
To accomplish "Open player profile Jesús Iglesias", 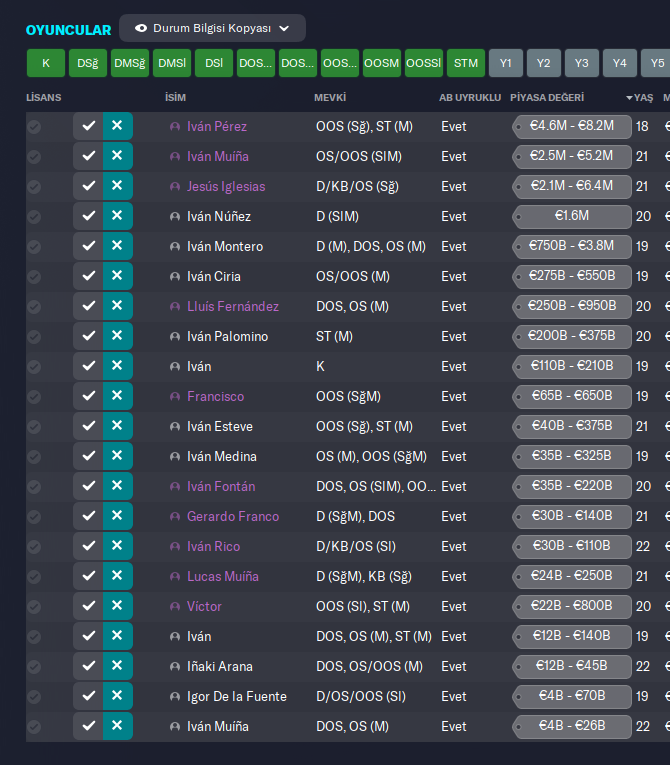I will pos(226,186).
